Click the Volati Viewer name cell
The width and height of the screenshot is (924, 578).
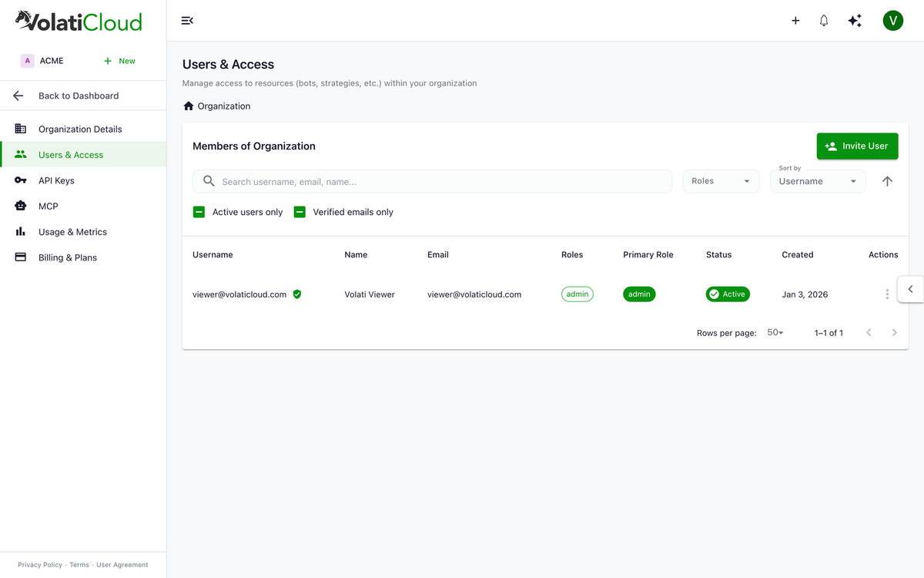[370, 294]
